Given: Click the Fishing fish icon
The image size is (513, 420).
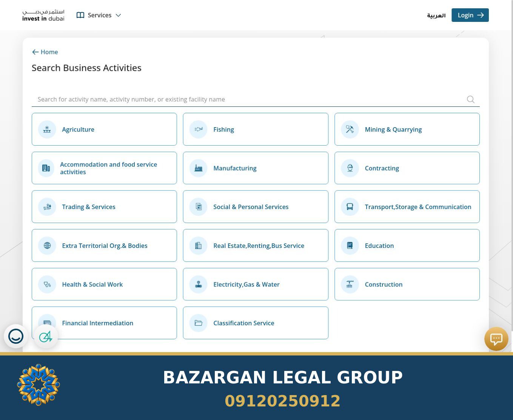Looking at the screenshot, I should click(x=199, y=129).
